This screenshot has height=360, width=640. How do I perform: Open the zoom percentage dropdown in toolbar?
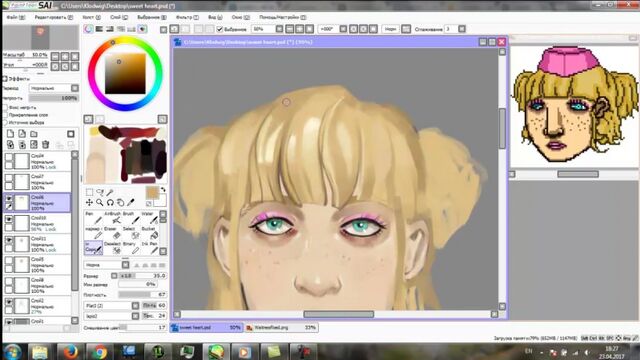(x=279, y=29)
